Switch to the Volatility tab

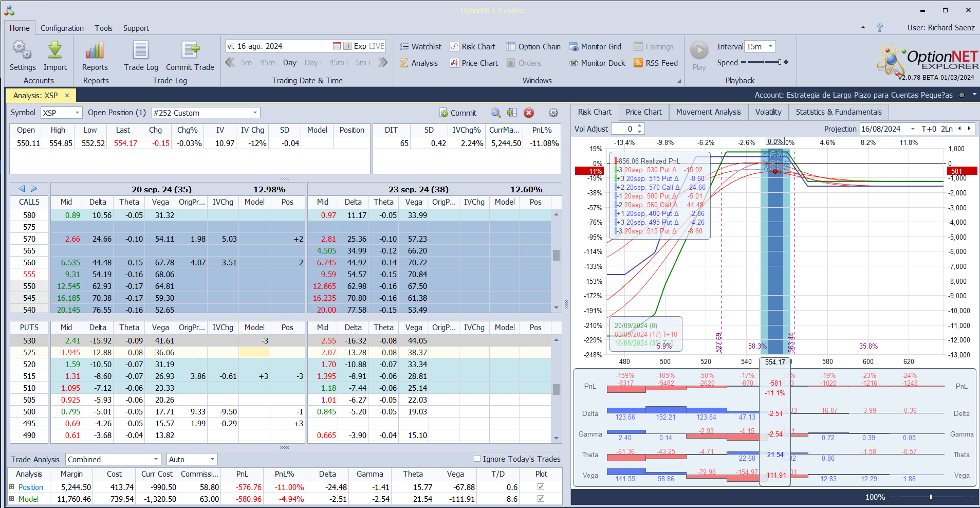[x=768, y=112]
